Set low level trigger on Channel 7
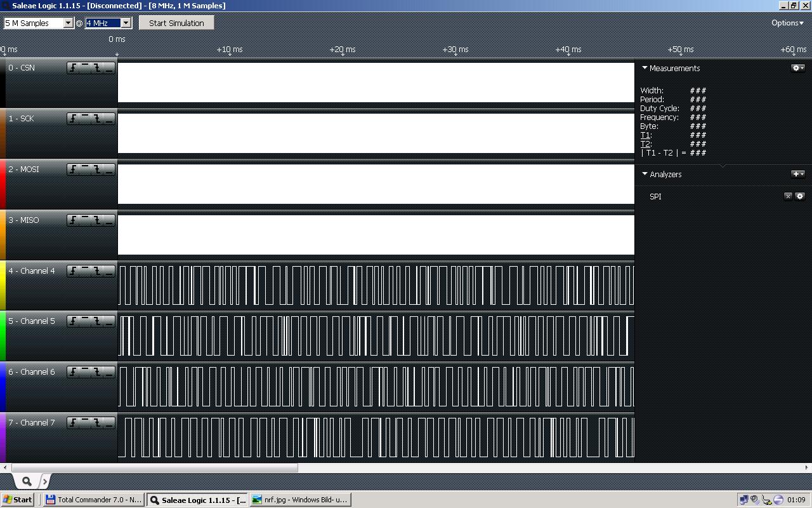The width and height of the screenshot is (812, 508). (x=109, y=423)
